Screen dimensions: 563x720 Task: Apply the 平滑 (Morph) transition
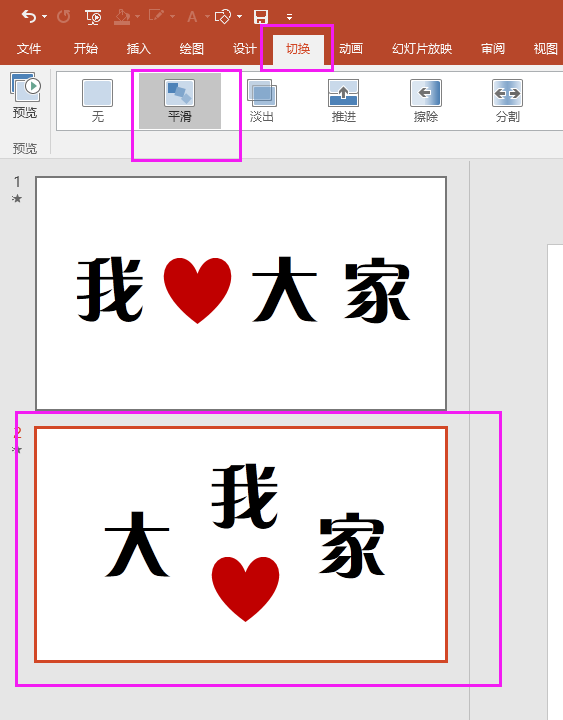pyautogui.click(x=180, y=101)
